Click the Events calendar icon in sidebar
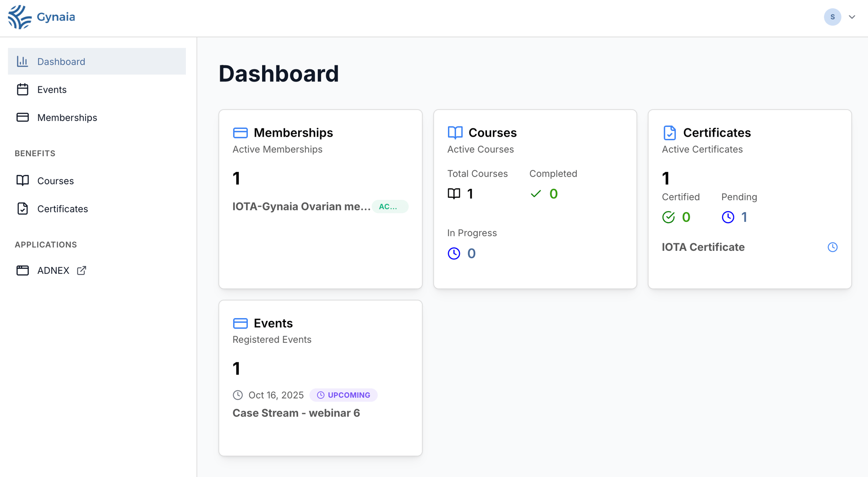 [x=22, y=89]
